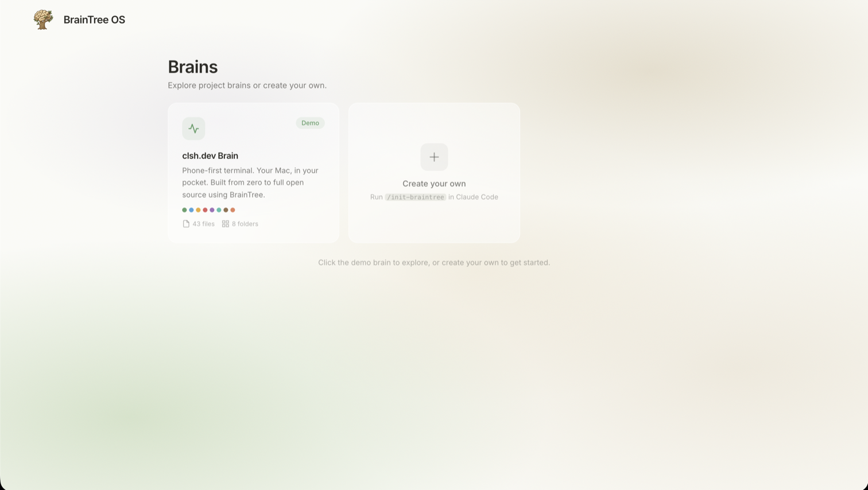Click 'Explore project brains or create your own' subtitle

[247, 85]
